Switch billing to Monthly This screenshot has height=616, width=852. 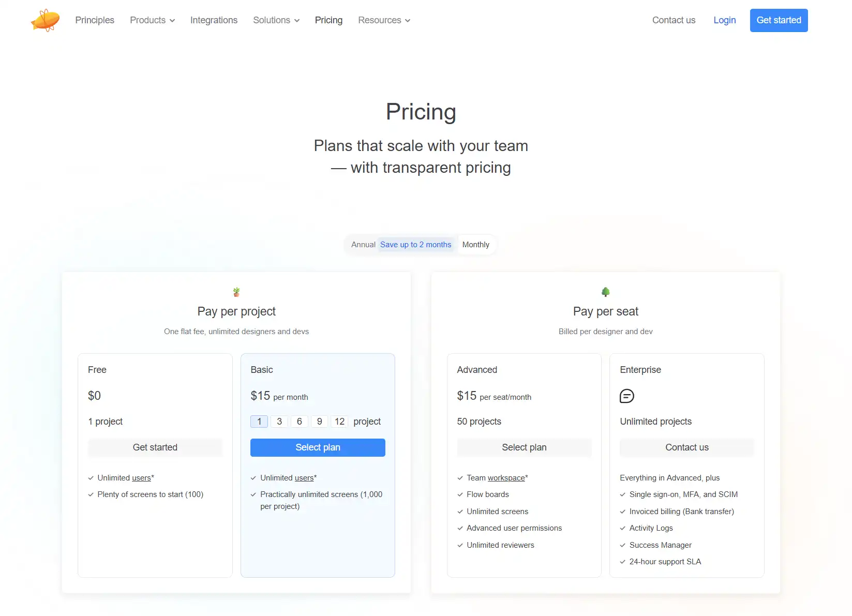(x=476, y=244)
